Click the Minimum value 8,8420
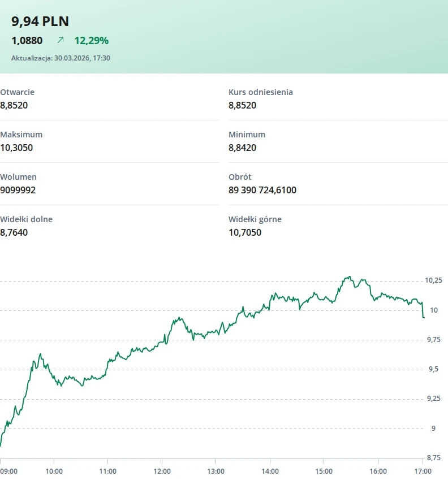 pos(243,148)
